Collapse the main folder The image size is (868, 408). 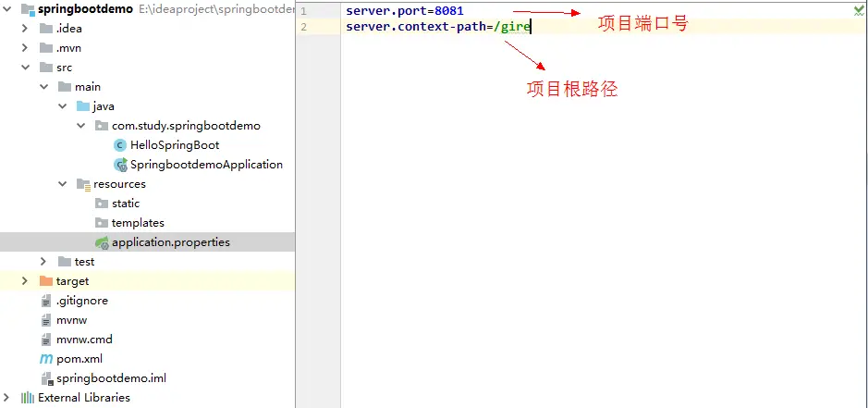tap(43, 86)
